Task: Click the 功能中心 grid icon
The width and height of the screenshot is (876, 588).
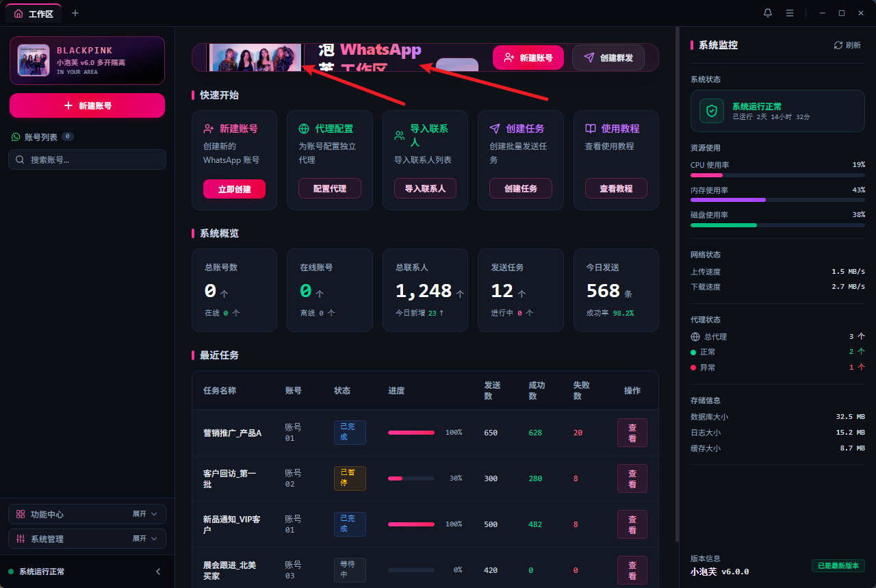Action: pyautogui.click(x=21, y=514)
